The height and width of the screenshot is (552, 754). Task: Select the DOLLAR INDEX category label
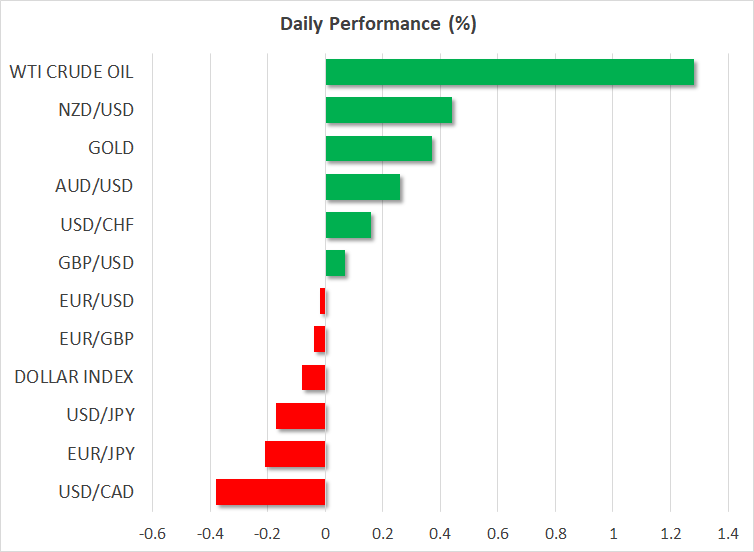[74, 377]
